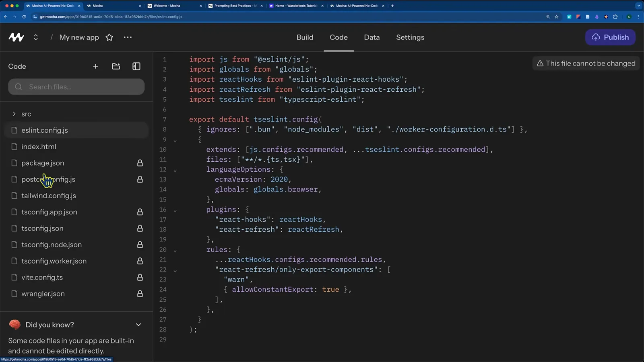The height and width of the screenshot is (362, 644).
Task: Expand the src folder
Action: 76,114
